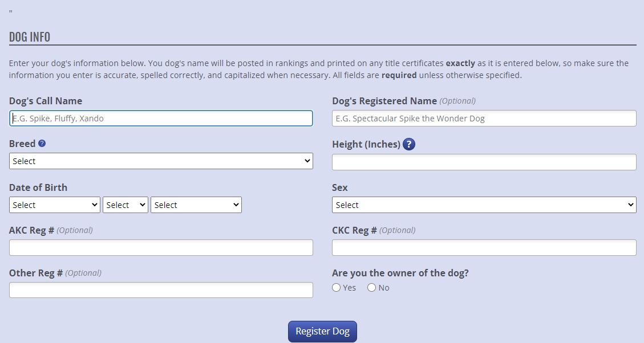The image size is (644, 343).
Task: Click the CKC Reg # field
Action: 484,248
